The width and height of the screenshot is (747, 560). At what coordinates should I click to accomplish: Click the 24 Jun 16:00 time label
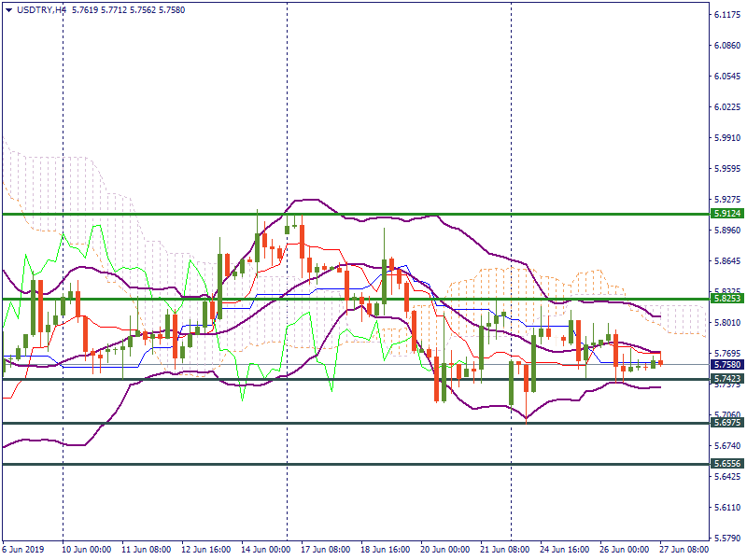coord(565,550)
